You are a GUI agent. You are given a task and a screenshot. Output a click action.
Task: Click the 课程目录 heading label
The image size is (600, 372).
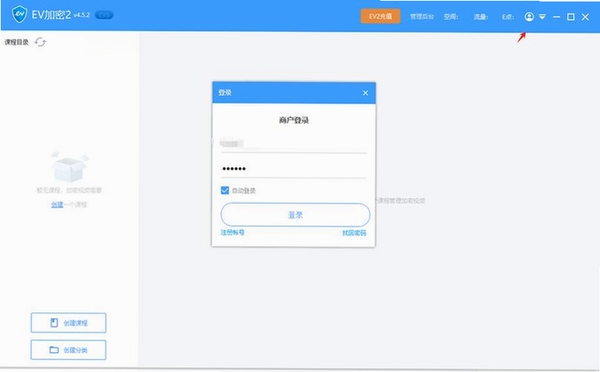coord(16,42)
